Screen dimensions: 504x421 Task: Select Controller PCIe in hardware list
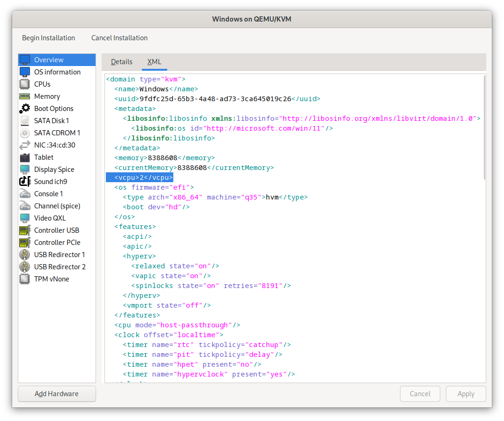(57, 243)
